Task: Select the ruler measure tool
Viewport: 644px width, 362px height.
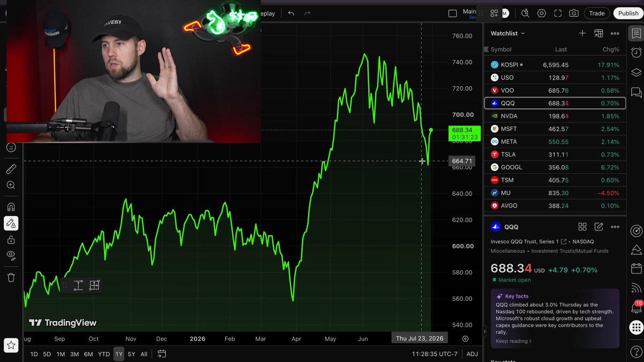Action: coord(11,169)
